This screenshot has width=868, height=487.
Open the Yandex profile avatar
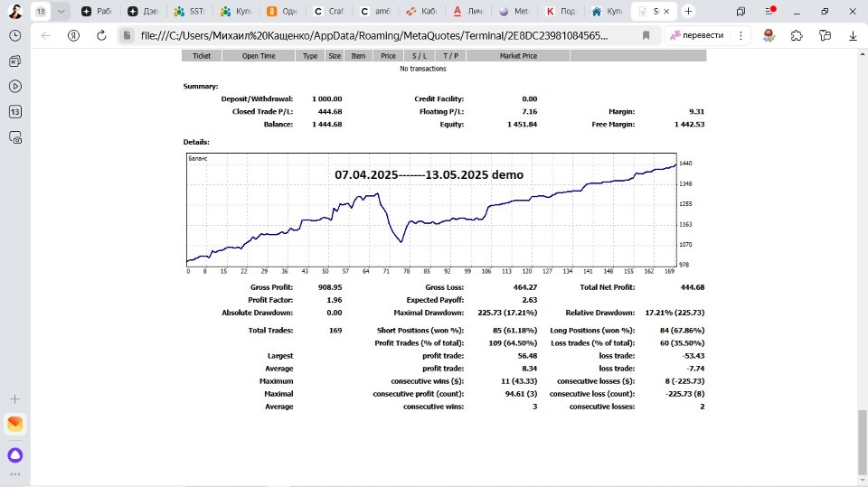[15, 11]
